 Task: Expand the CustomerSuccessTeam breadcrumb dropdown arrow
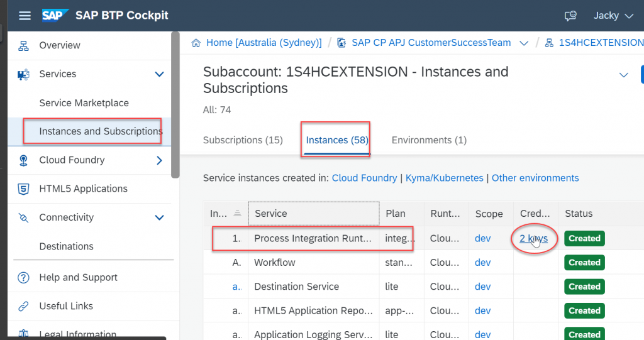pos(524,43)
